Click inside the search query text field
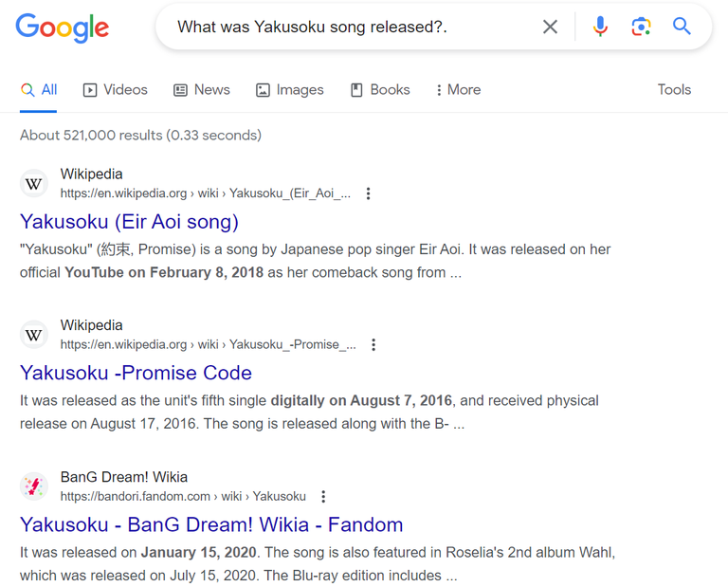 click(353, 27)
